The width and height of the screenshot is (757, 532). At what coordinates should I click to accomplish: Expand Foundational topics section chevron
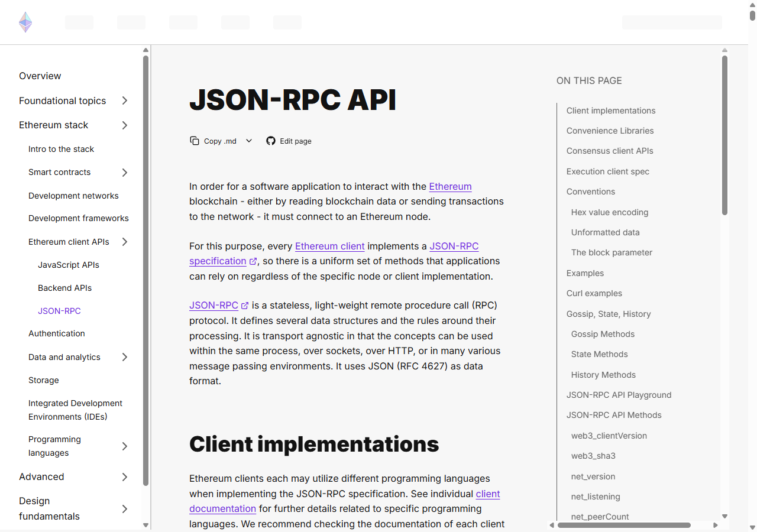coord(125,100)
